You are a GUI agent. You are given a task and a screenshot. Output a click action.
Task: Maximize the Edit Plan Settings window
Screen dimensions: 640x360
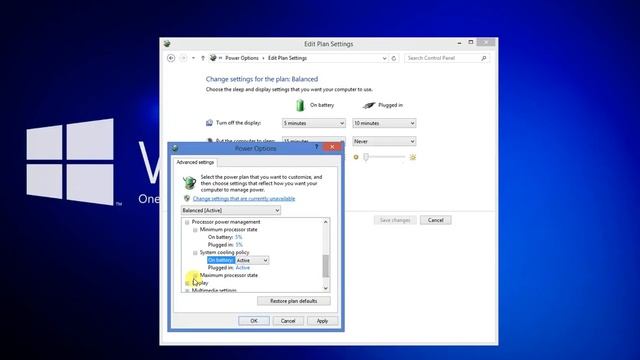471,42
